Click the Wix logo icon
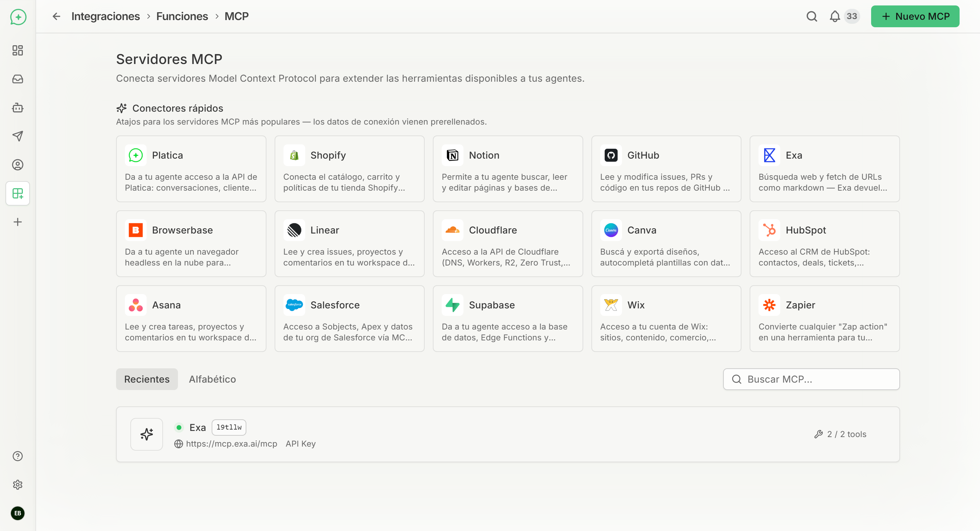 tap(611, 305)
